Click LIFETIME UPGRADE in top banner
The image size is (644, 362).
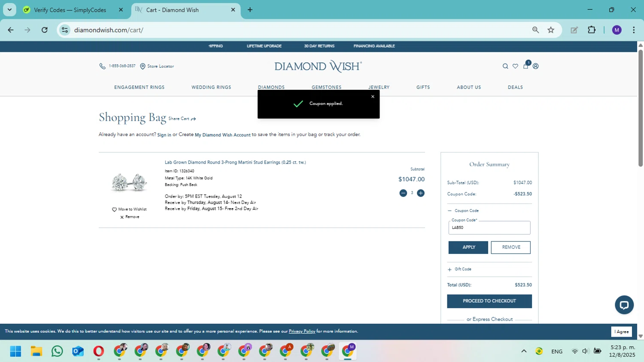264,46
